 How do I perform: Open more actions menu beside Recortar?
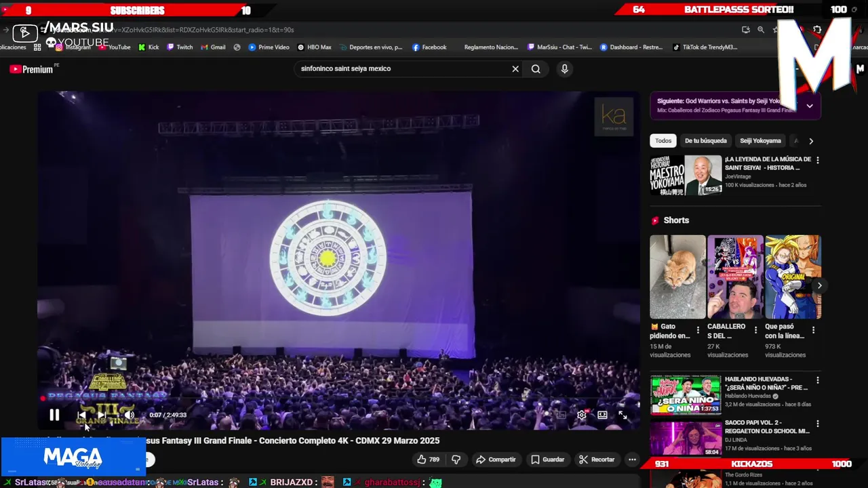(632, 460)
